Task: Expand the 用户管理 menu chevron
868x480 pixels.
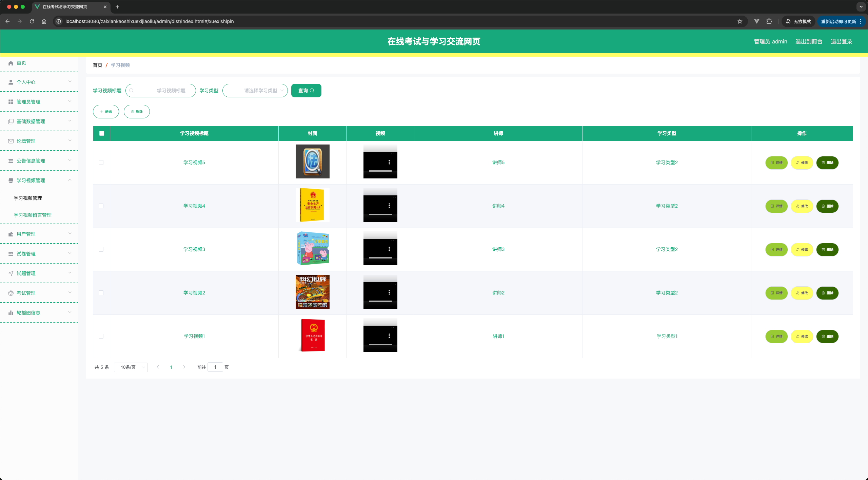Action: 70,233
